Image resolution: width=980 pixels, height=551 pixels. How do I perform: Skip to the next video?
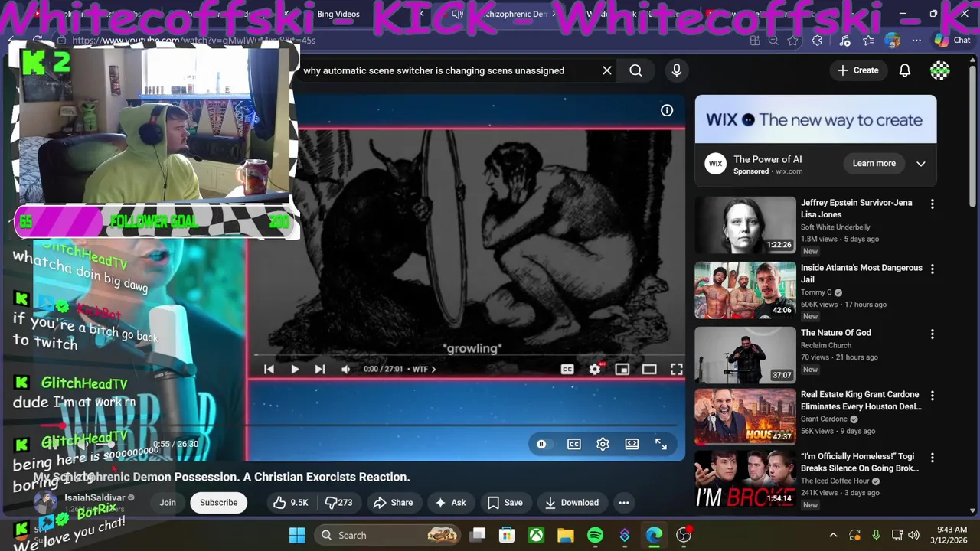pos(320,369)
